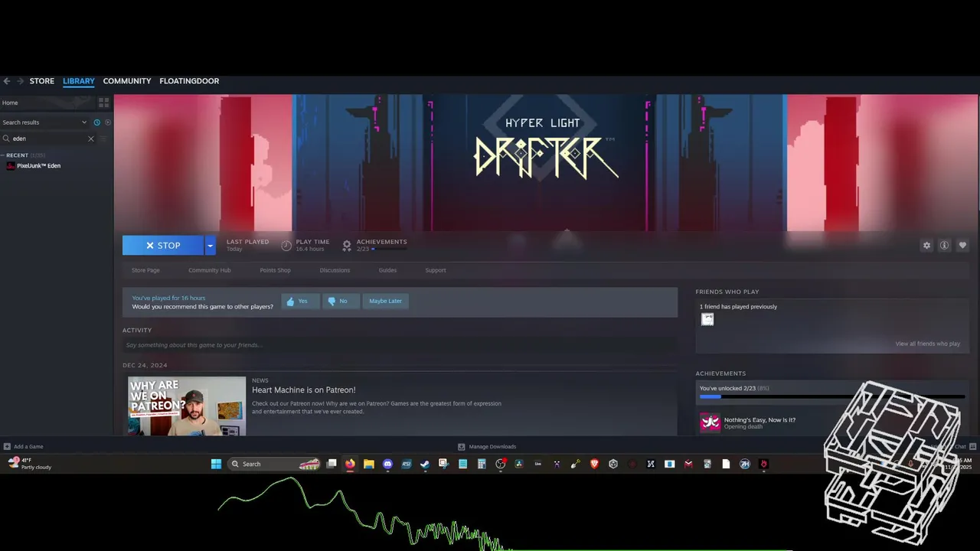Open Steam from the taskbar

425,465
